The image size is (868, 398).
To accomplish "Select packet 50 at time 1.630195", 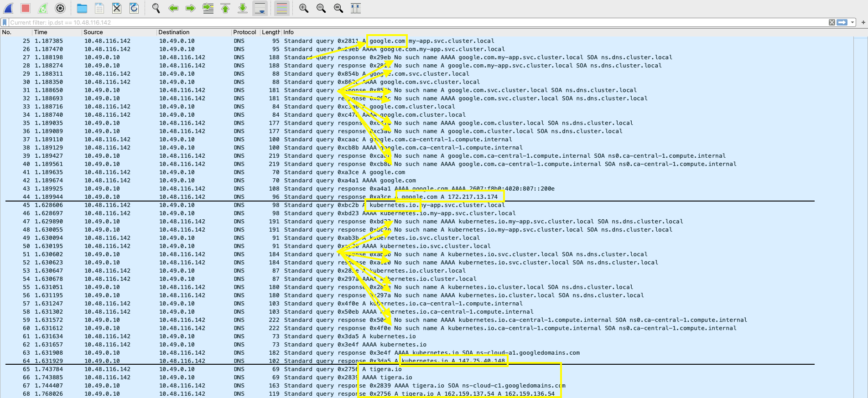I will pyautogui.click(x=426, y=246).
